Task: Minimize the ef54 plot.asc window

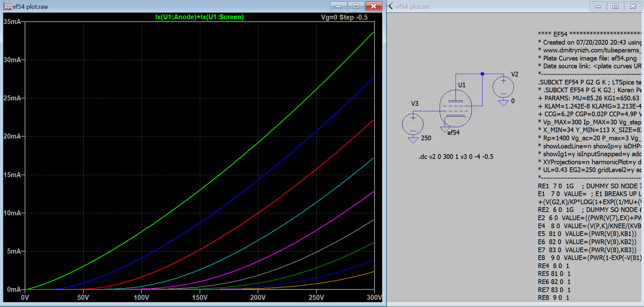Action: pos(598,6)
